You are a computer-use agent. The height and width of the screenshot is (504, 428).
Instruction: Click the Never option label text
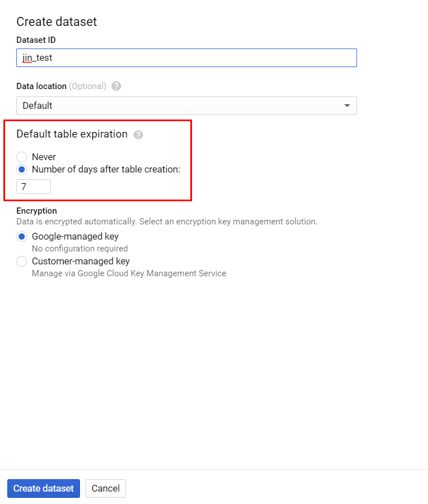(x=45, y=157)
